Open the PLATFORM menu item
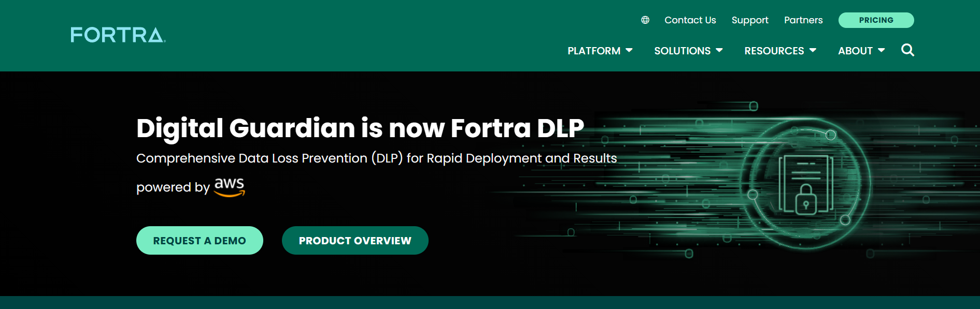Image resolution: width=980 pixels, height=309 pixels. coord(594,51)
